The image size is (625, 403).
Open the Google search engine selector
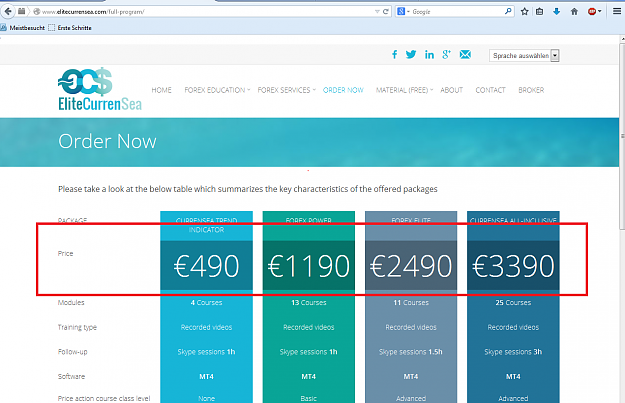403,12
